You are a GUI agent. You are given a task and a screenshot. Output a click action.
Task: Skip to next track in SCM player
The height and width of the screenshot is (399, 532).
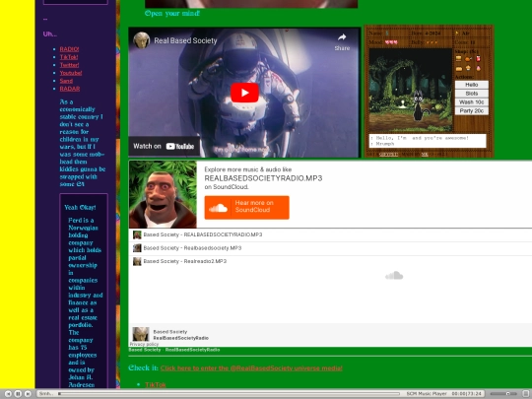[x=28, y=393]
